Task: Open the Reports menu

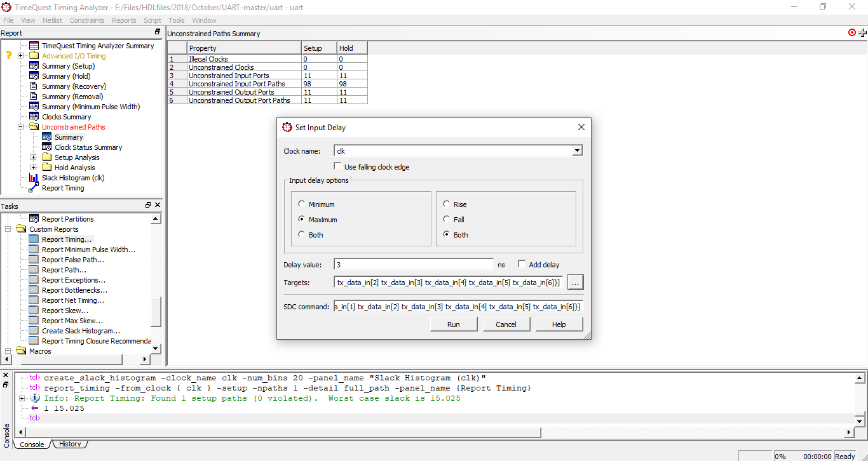Action: [x=124, y=20]
